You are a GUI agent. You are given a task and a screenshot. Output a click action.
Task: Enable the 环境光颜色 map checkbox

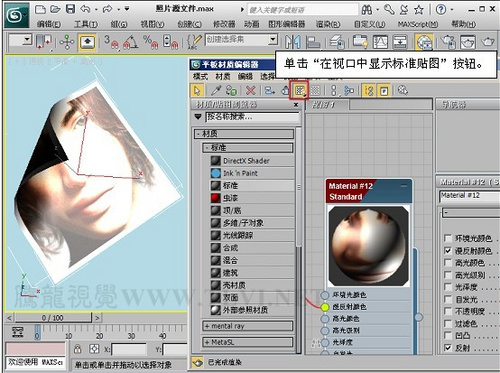tap(448, 238)
